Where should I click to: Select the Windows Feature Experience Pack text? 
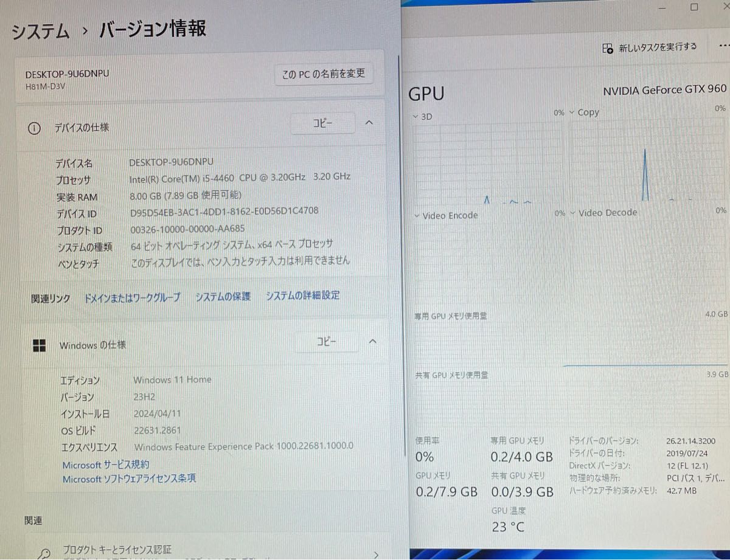[x=243, y=446]
